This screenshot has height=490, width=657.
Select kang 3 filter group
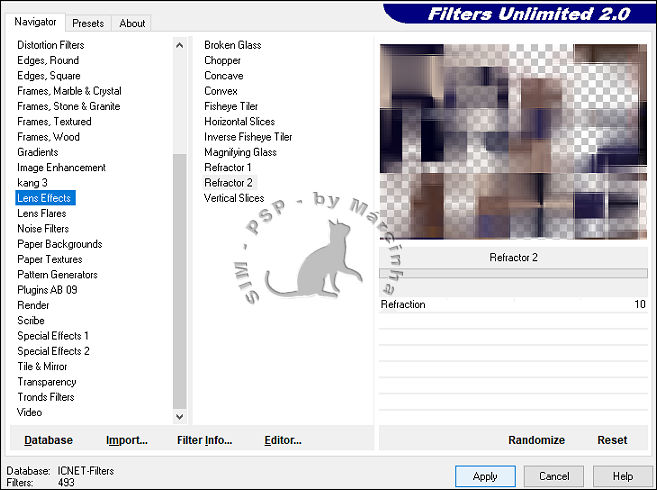[x=32, y=183]
